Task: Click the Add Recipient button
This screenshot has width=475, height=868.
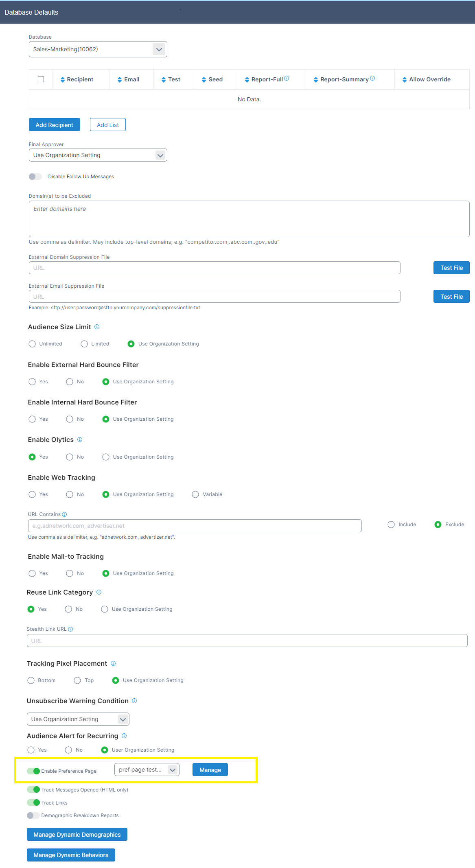Action: pyautogui.click(x=55, y=125)
